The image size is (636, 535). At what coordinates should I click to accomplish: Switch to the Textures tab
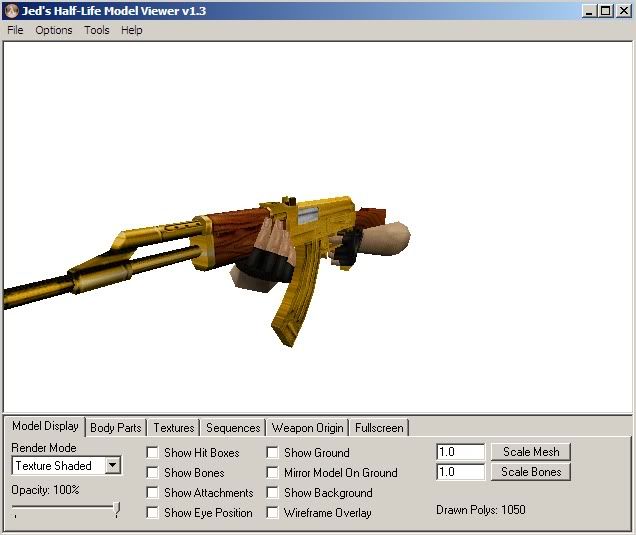point(174,428)
